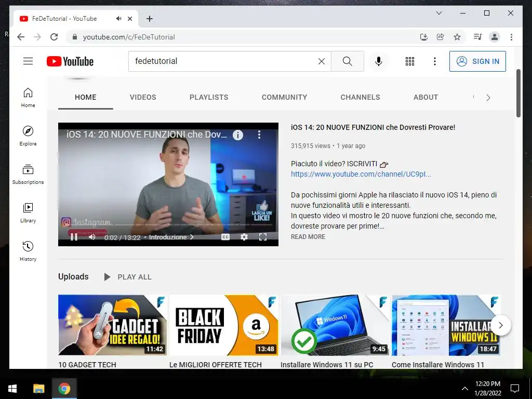Click the Uploads section heading

click(x=73, y=276)
